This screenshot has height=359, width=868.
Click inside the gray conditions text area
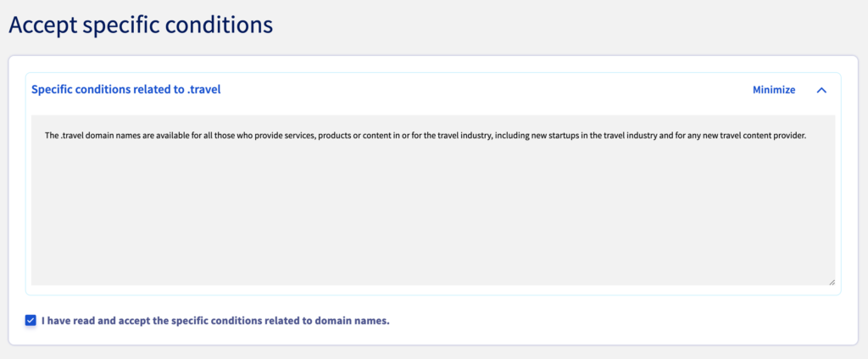pyautogui.click(x=433, y=200)
